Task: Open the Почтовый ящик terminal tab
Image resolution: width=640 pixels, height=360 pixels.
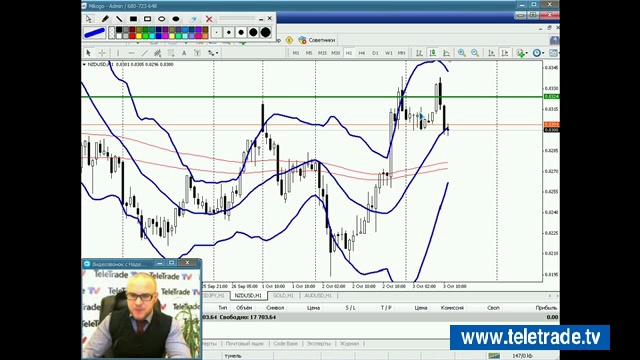Action: click(x=244, y=344)
